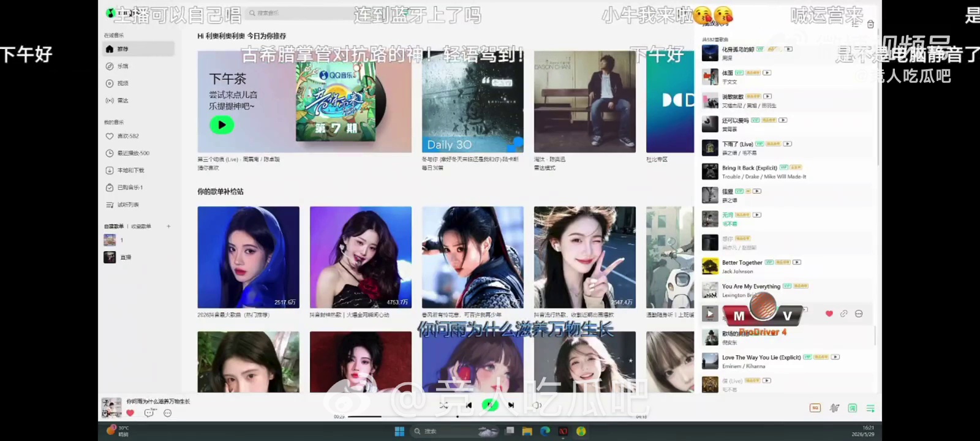Open the 第7期 album cover on 下午茶 card
This screenshot has height=441, width=980.
point(336,102)
